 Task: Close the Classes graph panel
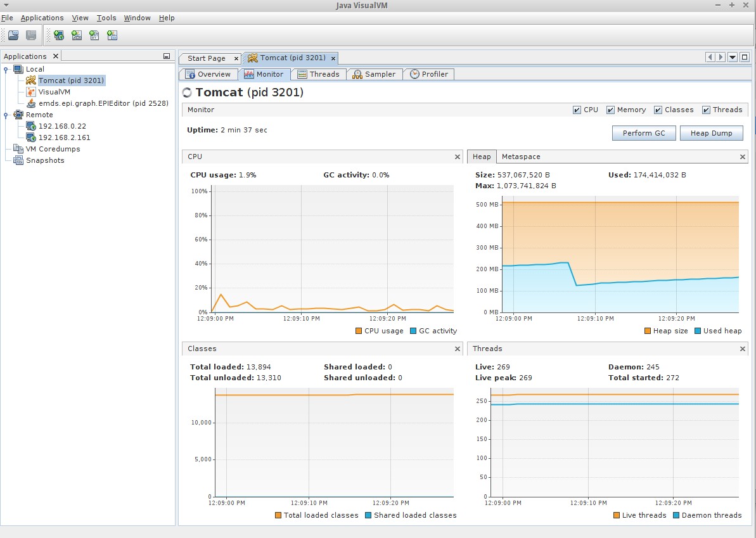[x=458, y=349]
